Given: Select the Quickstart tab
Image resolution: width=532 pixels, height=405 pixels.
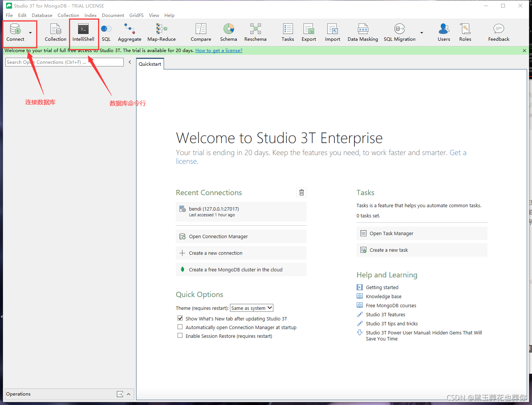Looking at the screenshot, I should (x=150, y=64).
